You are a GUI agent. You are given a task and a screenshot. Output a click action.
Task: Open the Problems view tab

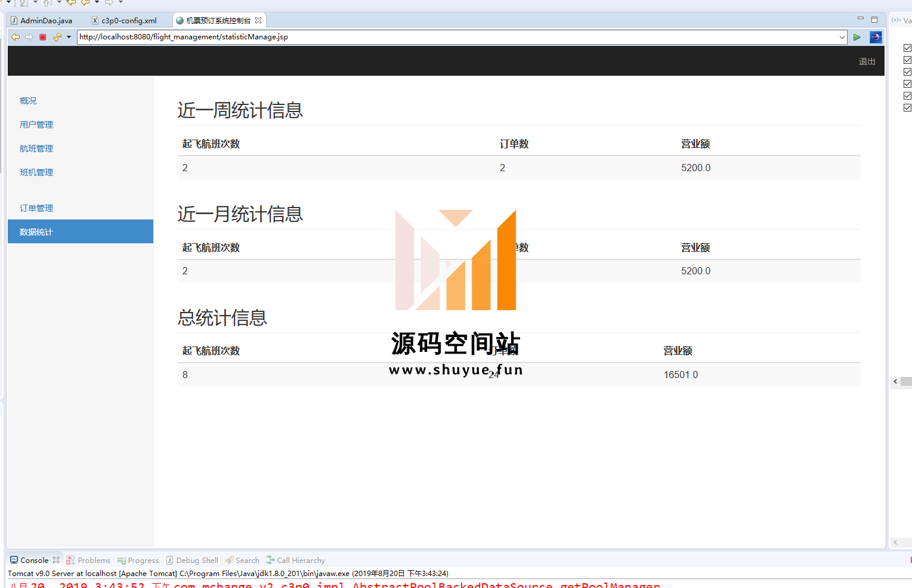88,560
